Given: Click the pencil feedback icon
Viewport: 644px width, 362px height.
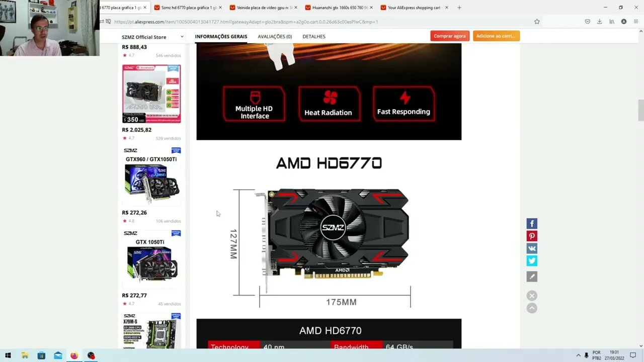Looking at the screenshot, I should (532, 277).
